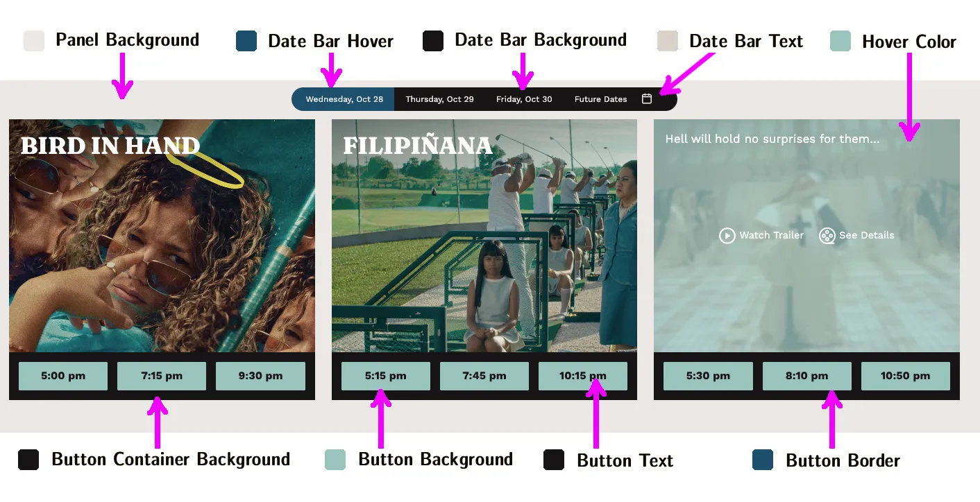Open the calendar icon in date bar
Image resolution: width=980 pixels, height=502 pixels.
(647, 99)
